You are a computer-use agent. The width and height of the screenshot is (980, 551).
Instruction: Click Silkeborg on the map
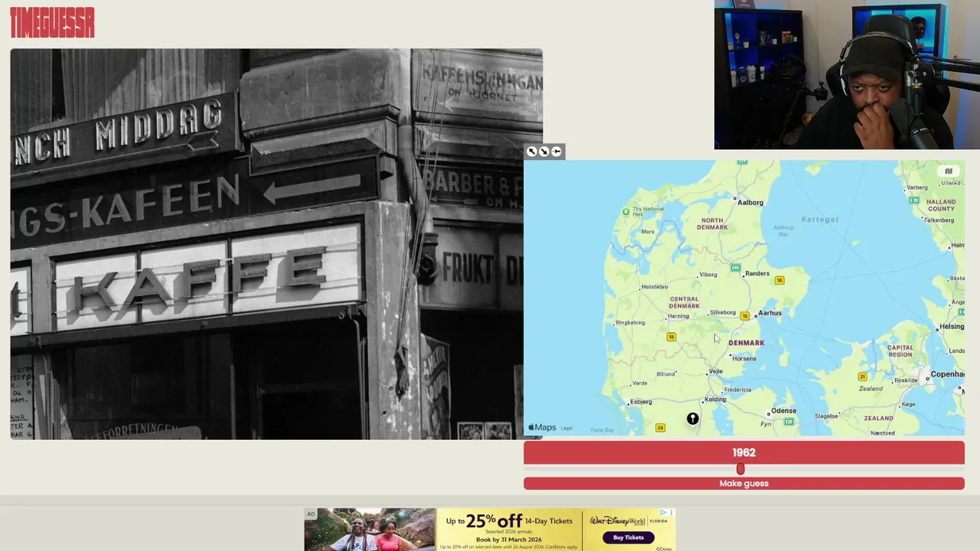pos(722,312)
